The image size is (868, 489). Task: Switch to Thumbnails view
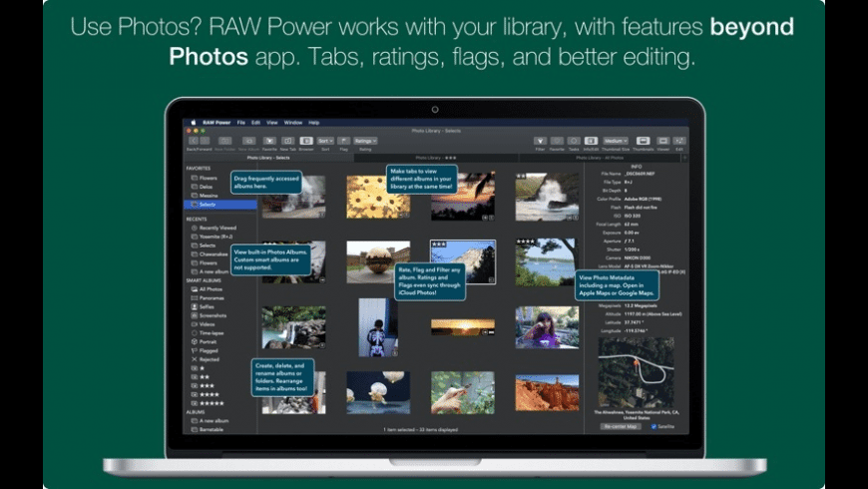point(643,142)
